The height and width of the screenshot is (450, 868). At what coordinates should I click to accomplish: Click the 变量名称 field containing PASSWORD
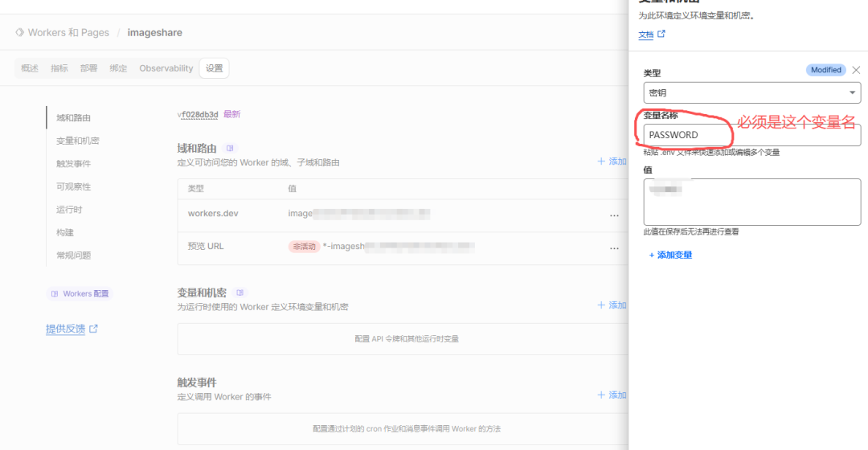point(751,135)
